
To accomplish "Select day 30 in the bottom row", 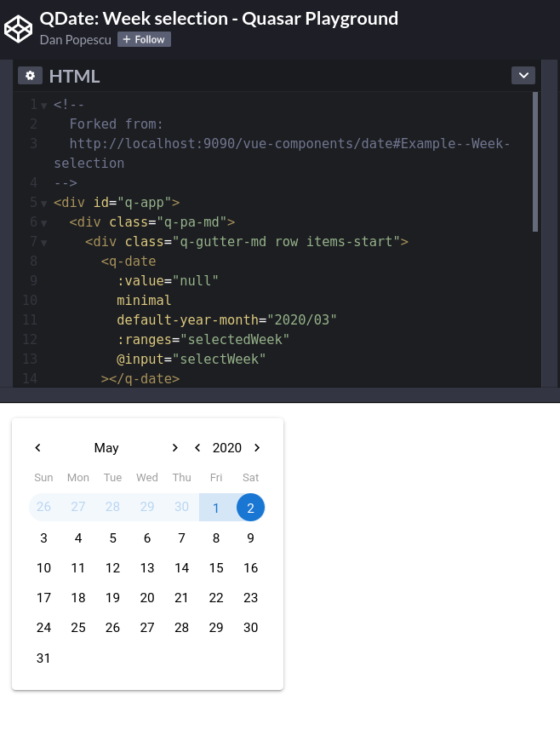I will pyautogui.click(x=251, y=628).
